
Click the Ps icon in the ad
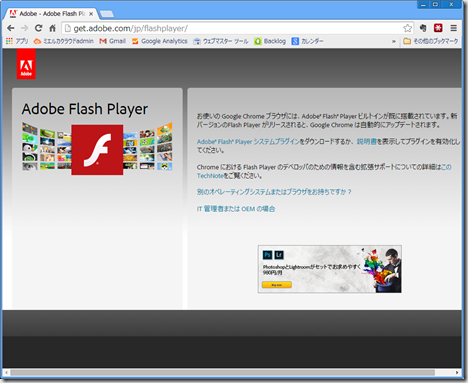pos(268,255)
